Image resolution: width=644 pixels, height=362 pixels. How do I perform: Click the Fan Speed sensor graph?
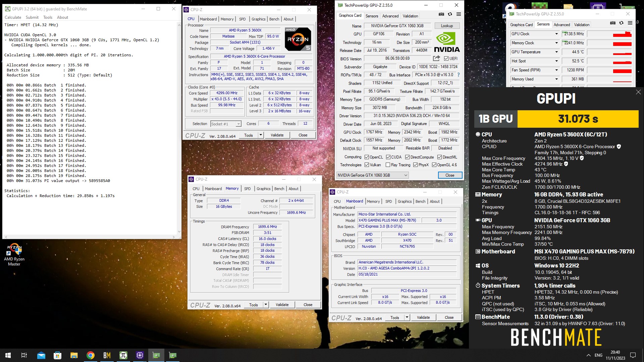(x=609, y=70)
